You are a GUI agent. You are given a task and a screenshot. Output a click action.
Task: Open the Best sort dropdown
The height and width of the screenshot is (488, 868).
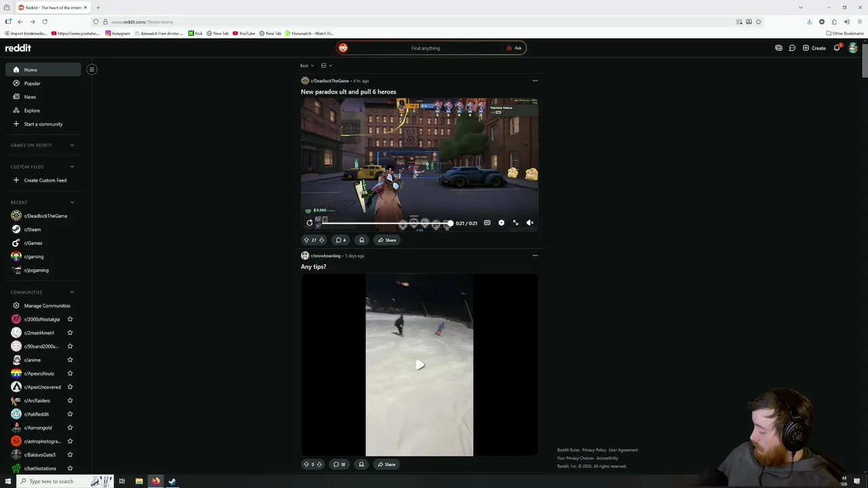coord(307,66)
